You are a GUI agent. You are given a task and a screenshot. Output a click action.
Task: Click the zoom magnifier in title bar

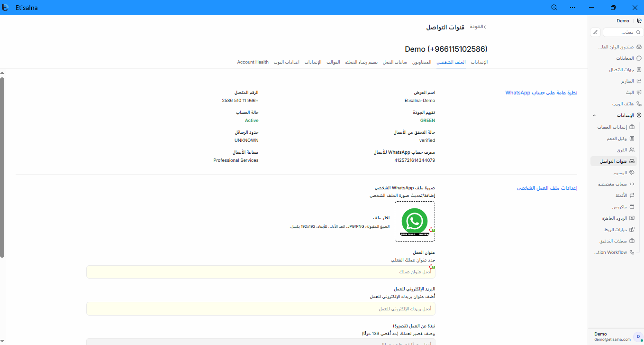[554, 8]
